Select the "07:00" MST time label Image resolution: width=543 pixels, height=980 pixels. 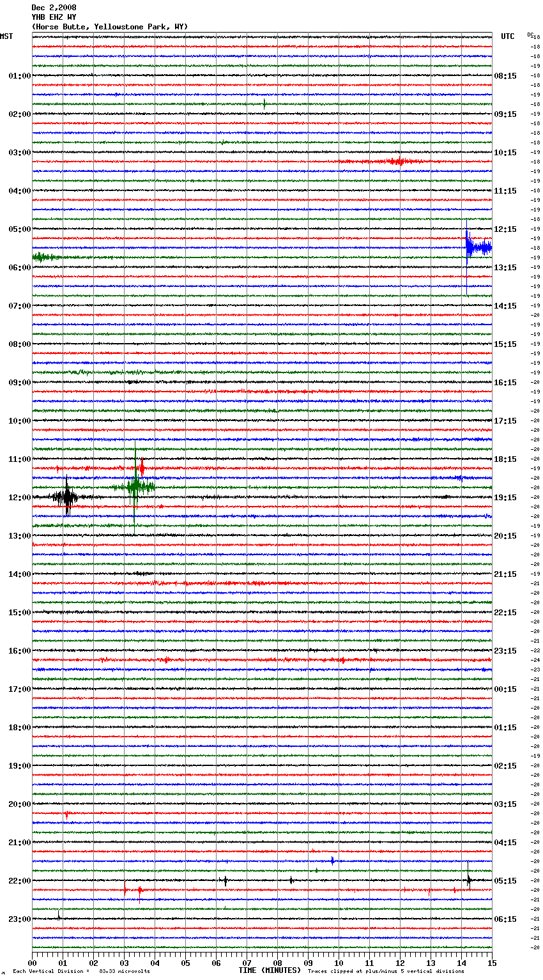pyautogui.click(x=19, y=306)
